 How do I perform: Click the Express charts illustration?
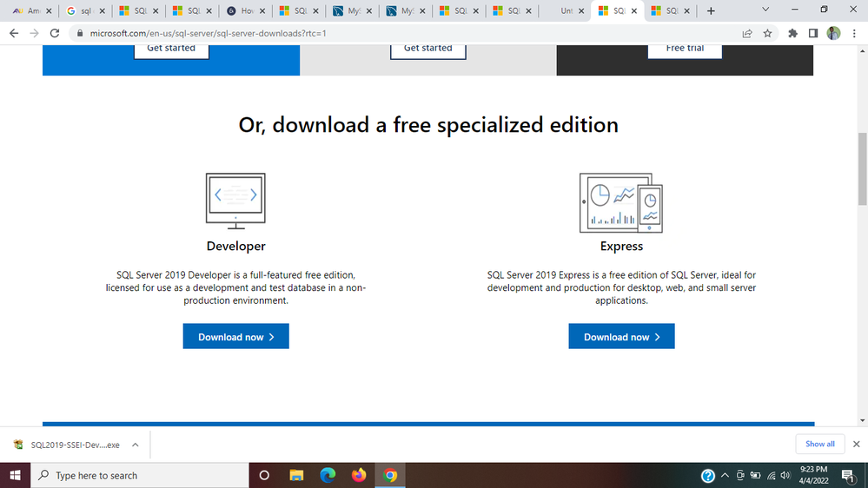coord(621,202)
